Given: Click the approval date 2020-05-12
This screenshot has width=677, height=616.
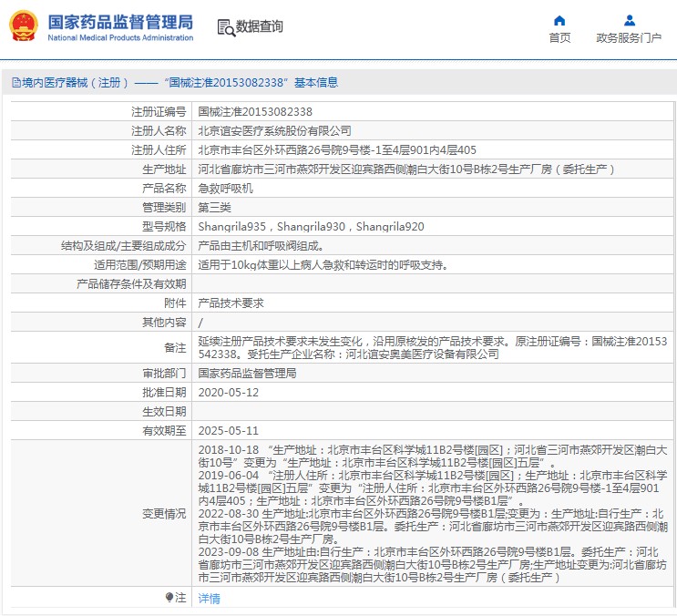Looking at the screenshot, I should point(229,392).
